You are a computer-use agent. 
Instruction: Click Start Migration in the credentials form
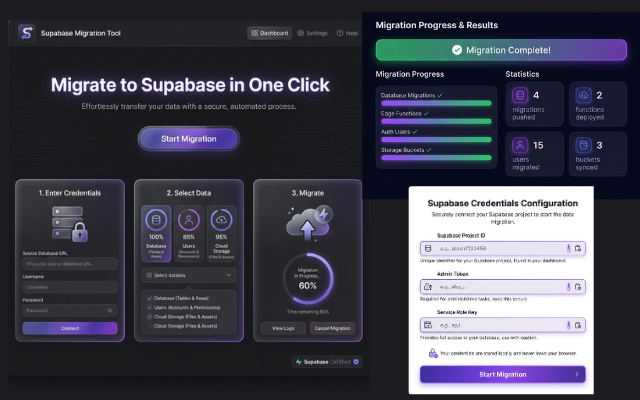click(503, 374)
